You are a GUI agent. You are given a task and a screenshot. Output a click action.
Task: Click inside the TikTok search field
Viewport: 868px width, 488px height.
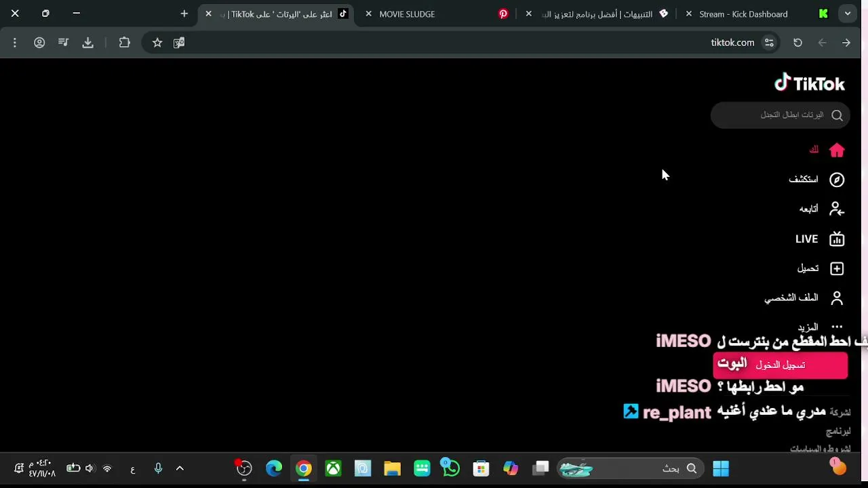780,115
